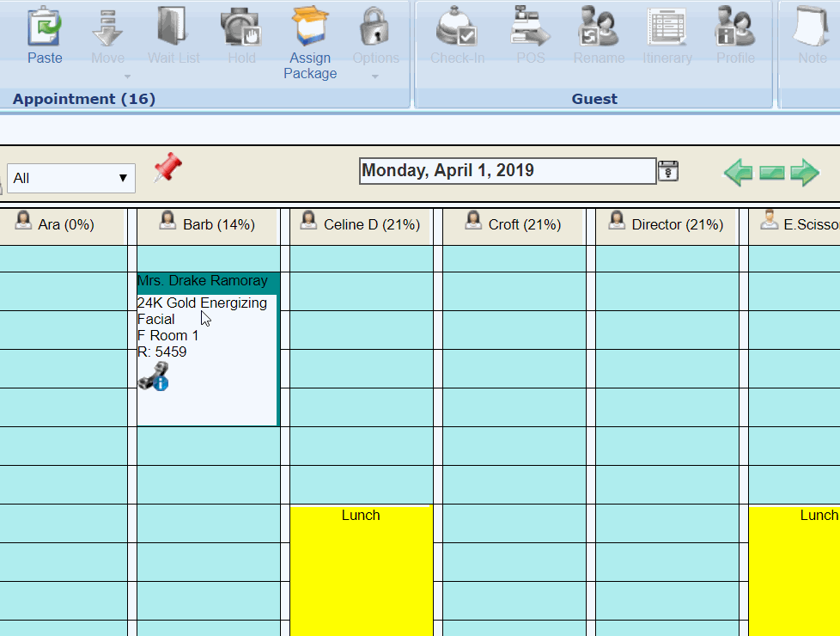This screenshot has width=840, height=636.
Task: Click the Rename guest icon
Action: [x=599, y=26]
